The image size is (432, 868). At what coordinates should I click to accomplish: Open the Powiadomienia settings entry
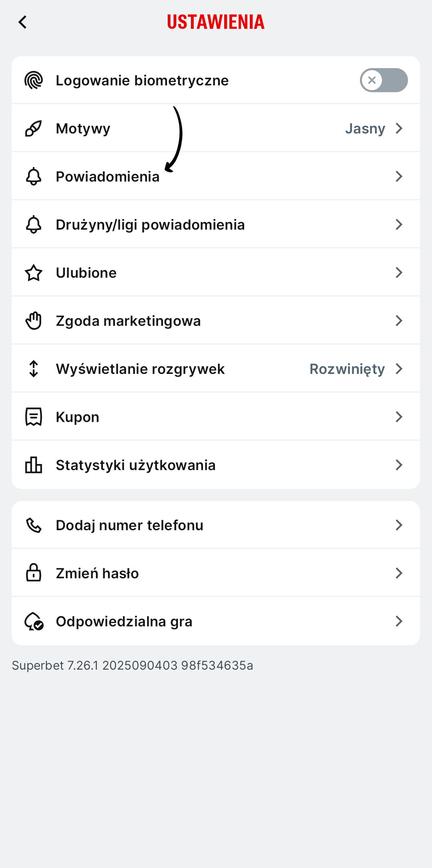(107, 176)
